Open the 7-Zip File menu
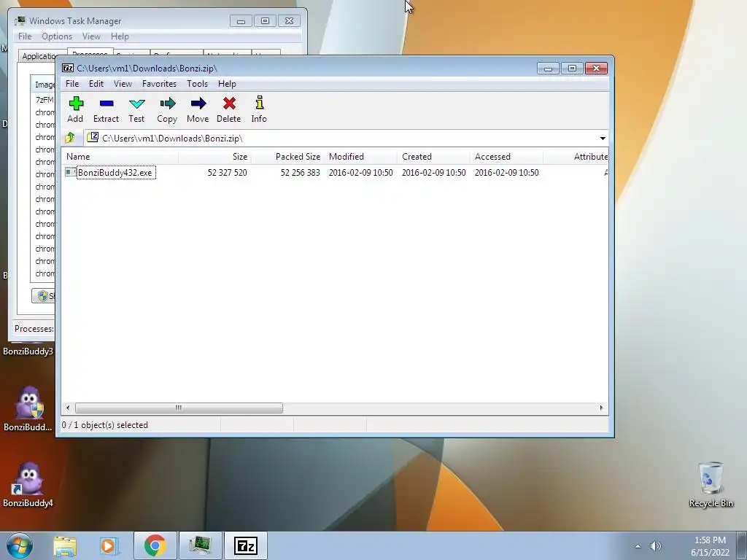747x560 pixels. [x=72, y=84]
